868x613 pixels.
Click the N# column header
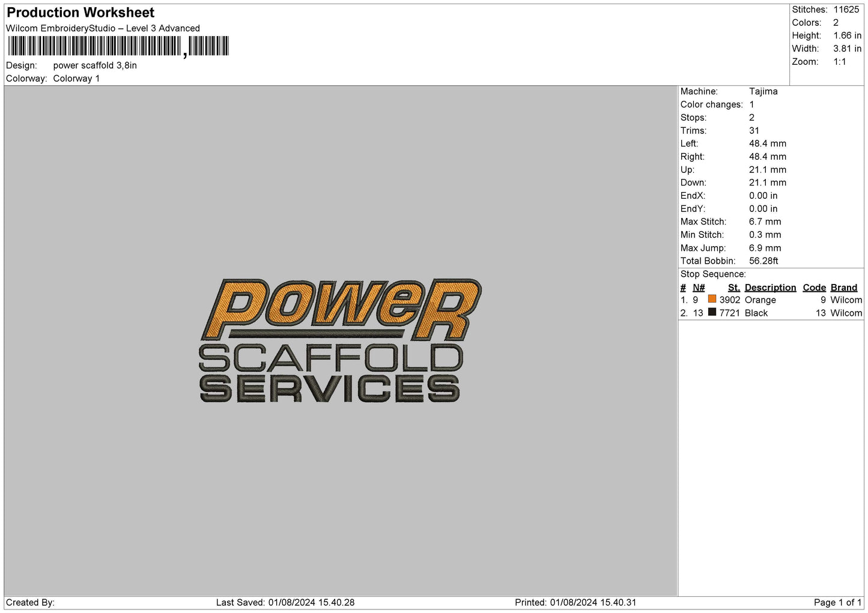click(x=699, y=288)
